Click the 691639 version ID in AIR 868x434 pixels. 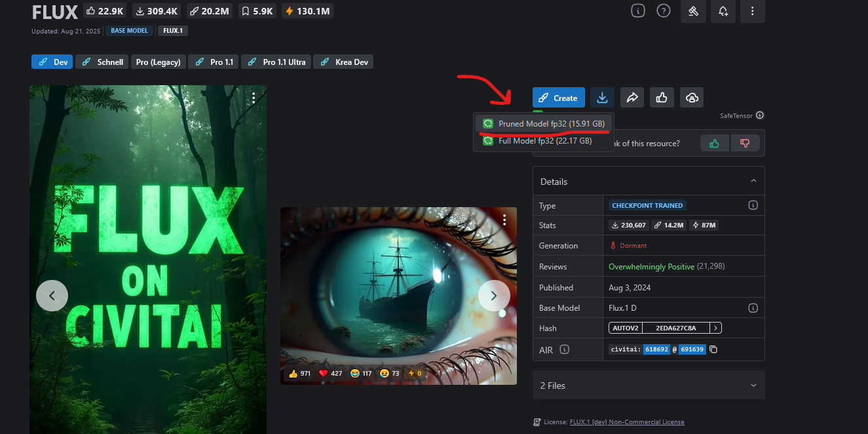[x=692, y=349]
